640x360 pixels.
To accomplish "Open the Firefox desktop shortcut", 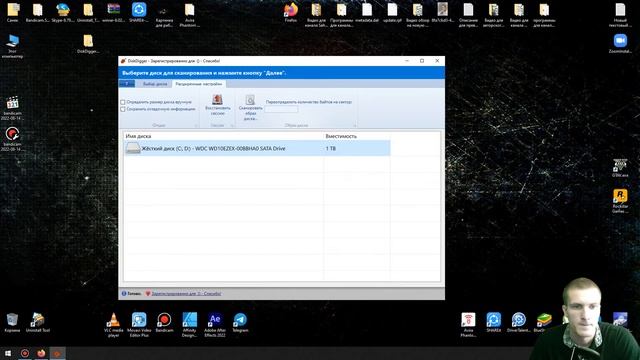I will click(291, 12).
